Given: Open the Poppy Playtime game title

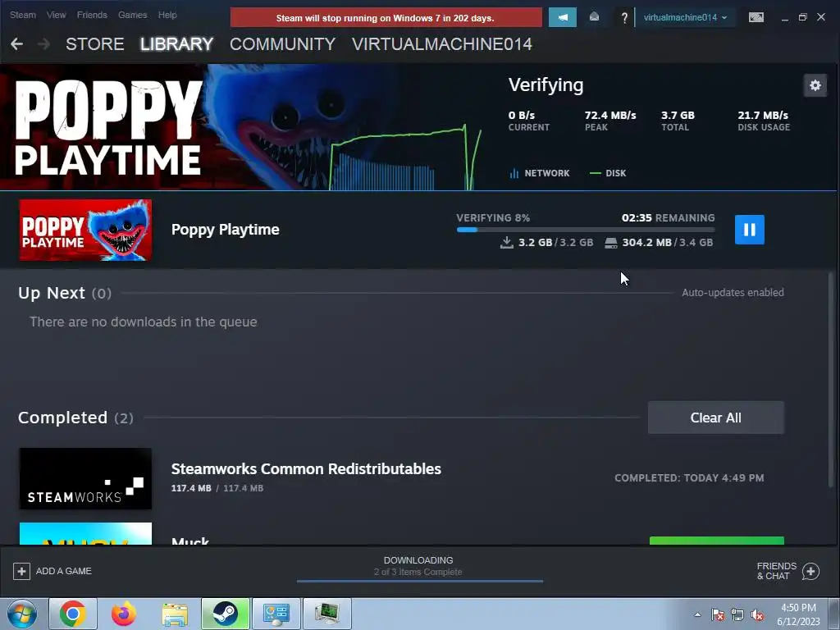Looking at the screenshot, I should click(225, 230).
